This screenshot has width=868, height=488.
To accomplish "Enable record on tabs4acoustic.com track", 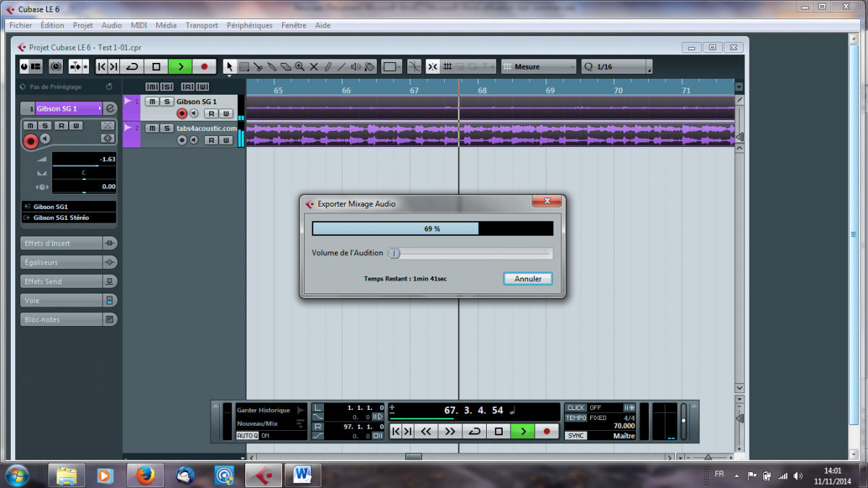I will [x=182, y=140].
